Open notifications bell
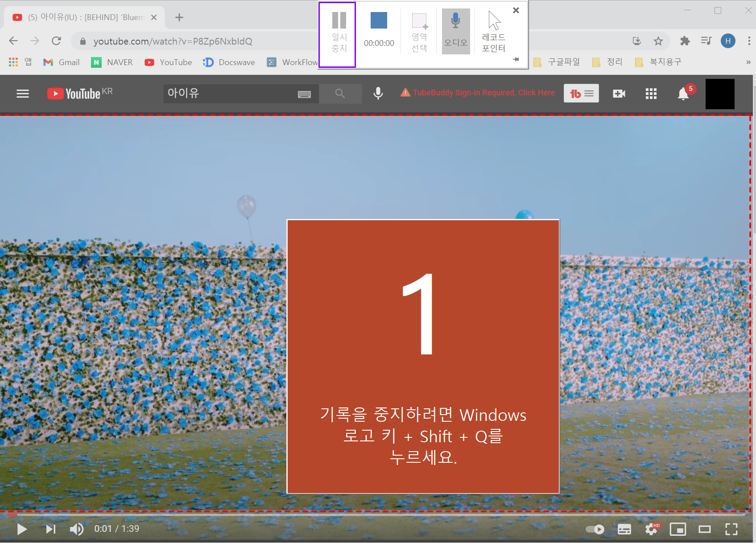Image resolution: width=756 pixels, height=543 pixels. coord(683,94)
